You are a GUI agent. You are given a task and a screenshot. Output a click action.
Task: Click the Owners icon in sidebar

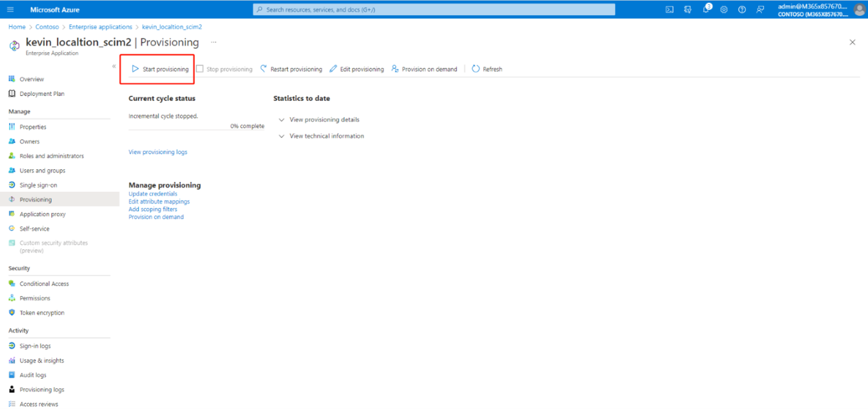pos(12,141)
